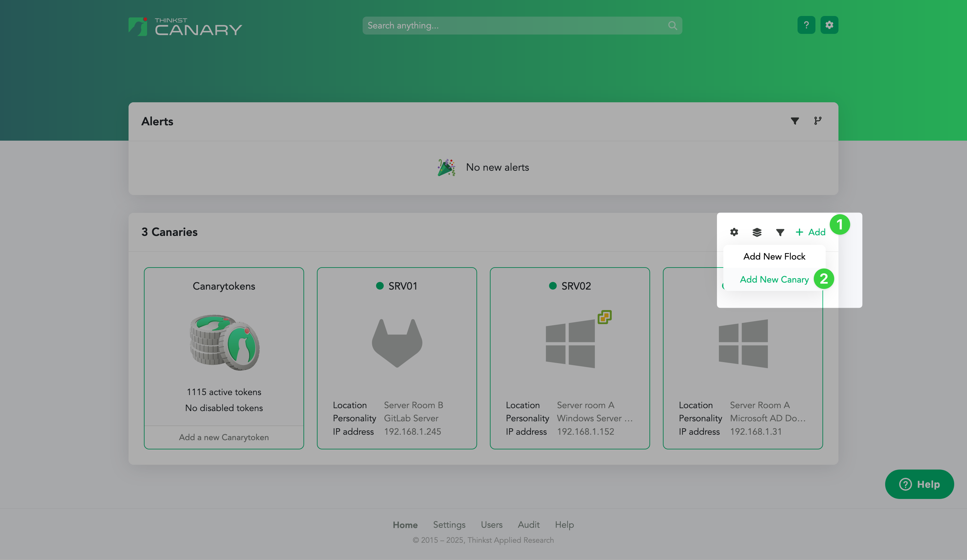Click the Alerts heading
Screen dimensions: 967x560
pyautogui.click(x=157, y=121)
